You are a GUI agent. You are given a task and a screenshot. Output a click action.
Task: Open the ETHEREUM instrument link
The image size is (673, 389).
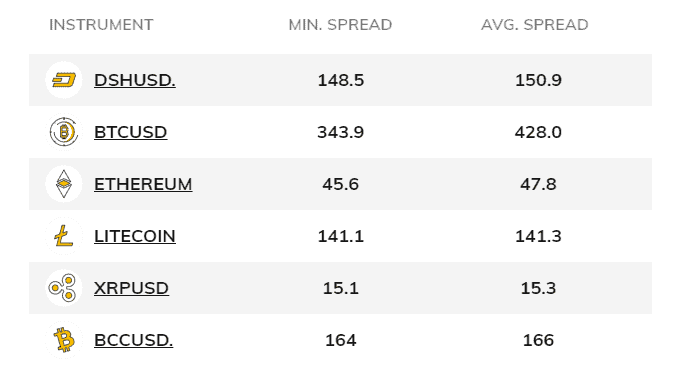pos(143,184)
